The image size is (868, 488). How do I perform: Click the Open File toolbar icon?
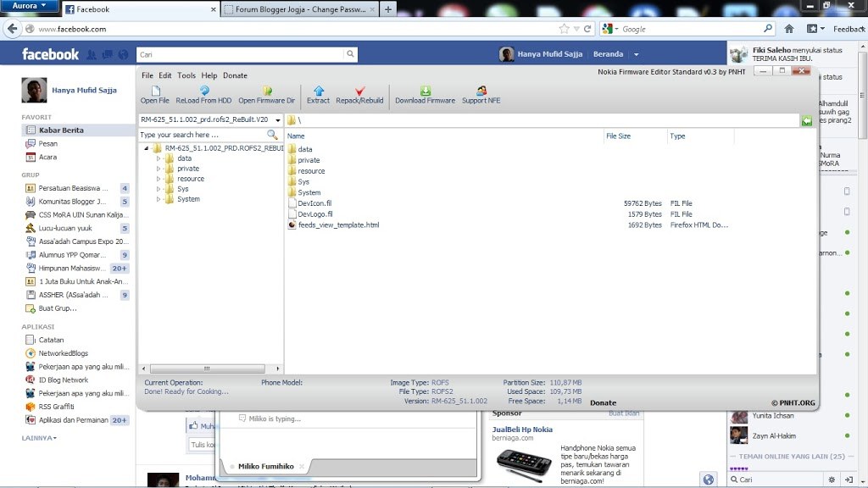(155, 91)
